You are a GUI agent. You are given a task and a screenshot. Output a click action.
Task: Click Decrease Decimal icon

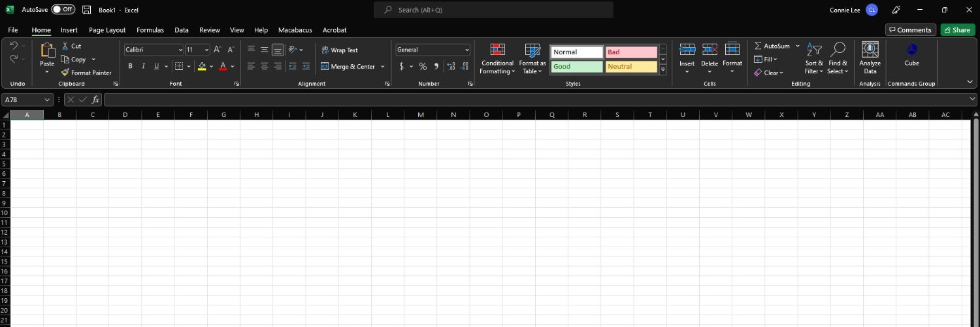pyautogui.click(x=465, y=66)
